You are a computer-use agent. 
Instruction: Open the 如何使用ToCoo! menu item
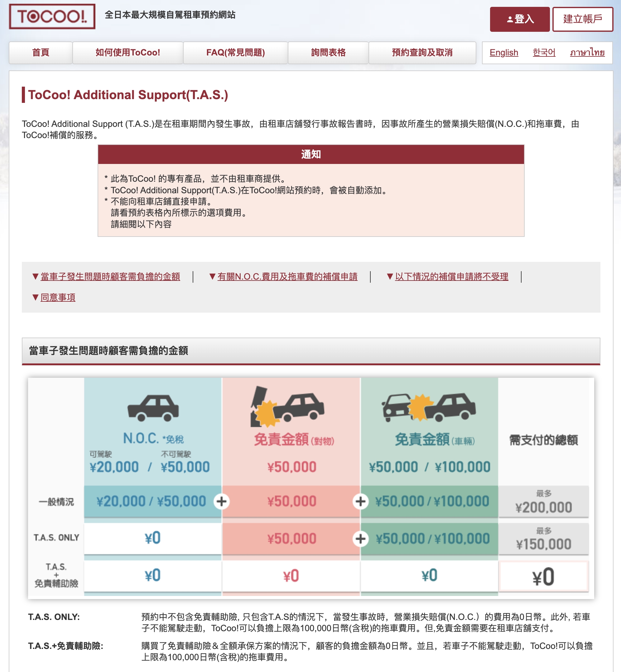128,52
